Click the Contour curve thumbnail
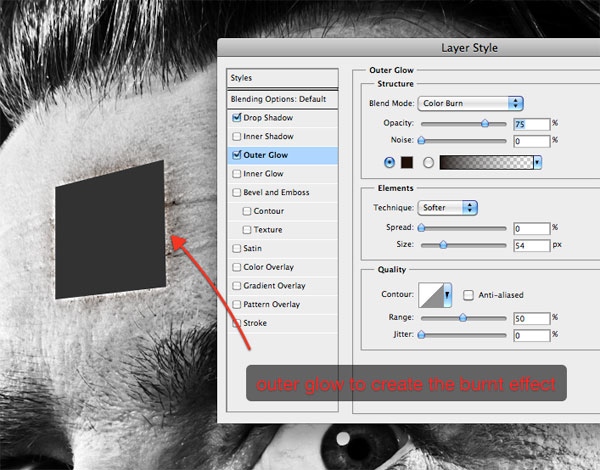This screenshot has width=600, height=470. (x=431, y=295)
